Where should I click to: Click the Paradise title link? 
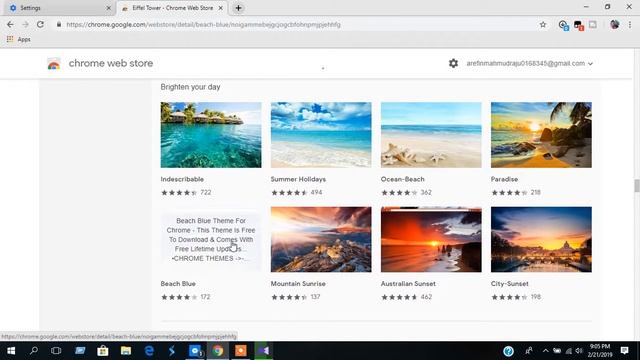(504, 179)
